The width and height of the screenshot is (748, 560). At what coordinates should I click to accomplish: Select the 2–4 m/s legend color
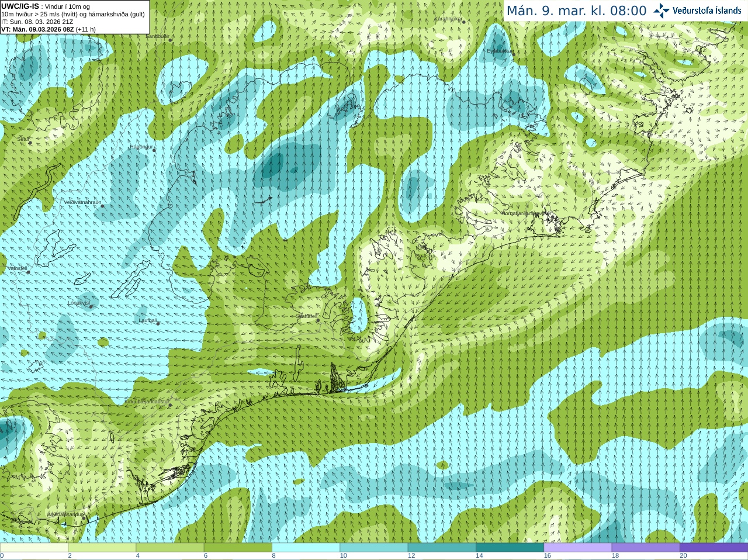[x=102, y=548]
